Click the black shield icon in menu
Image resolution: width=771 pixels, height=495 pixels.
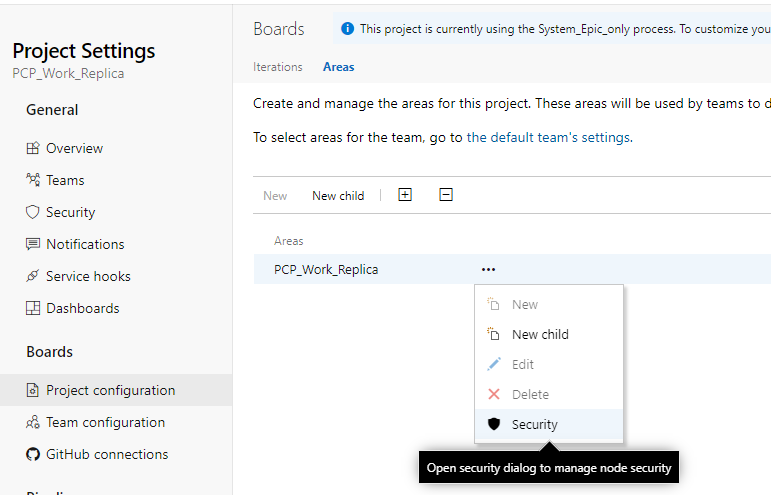coord(494,424)
